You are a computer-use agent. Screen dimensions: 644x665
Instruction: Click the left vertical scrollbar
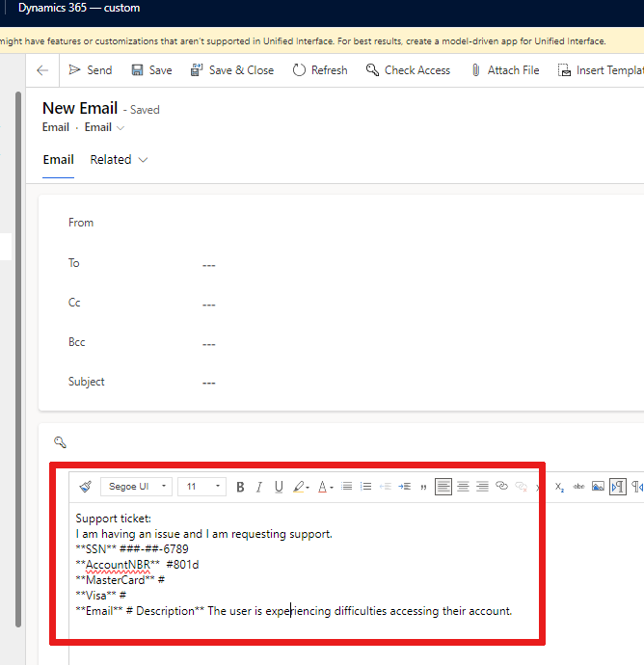pos(18,359)
